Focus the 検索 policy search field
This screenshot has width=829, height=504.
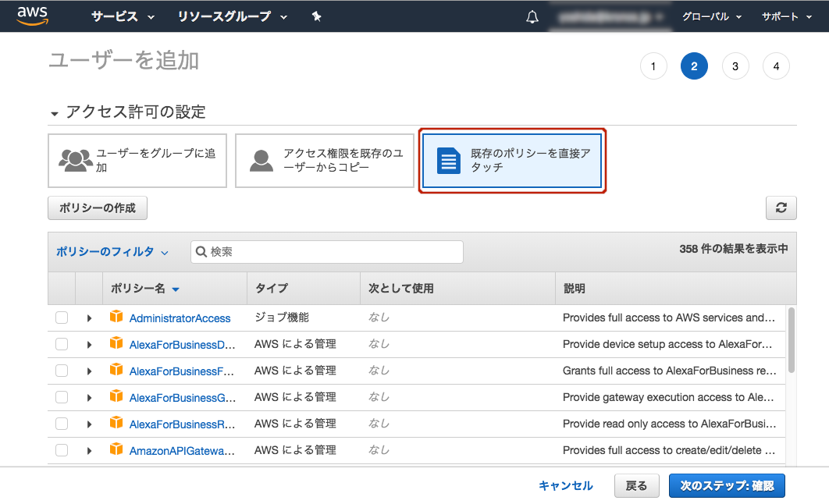pos(327,251)
